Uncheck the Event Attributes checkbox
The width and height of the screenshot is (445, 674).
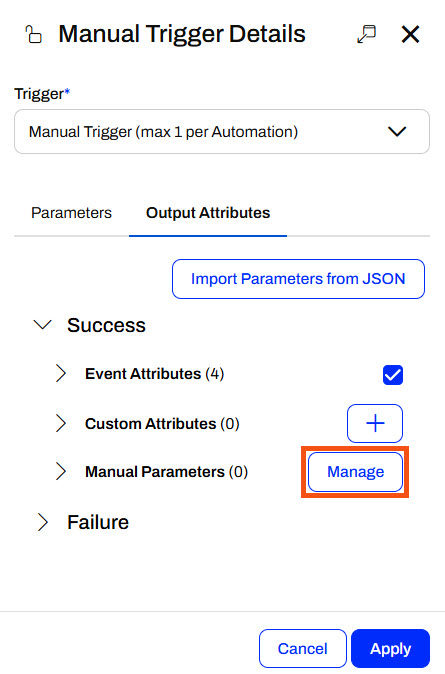pos(393,375)
